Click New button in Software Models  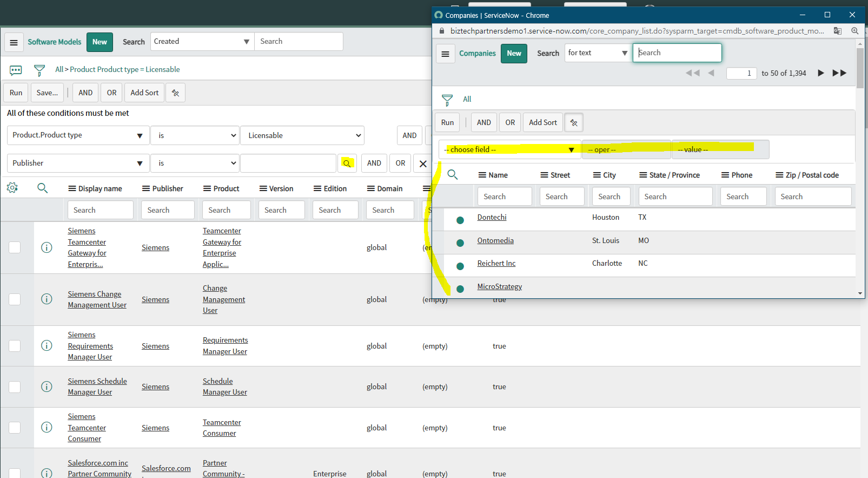(x=100, y=42)
